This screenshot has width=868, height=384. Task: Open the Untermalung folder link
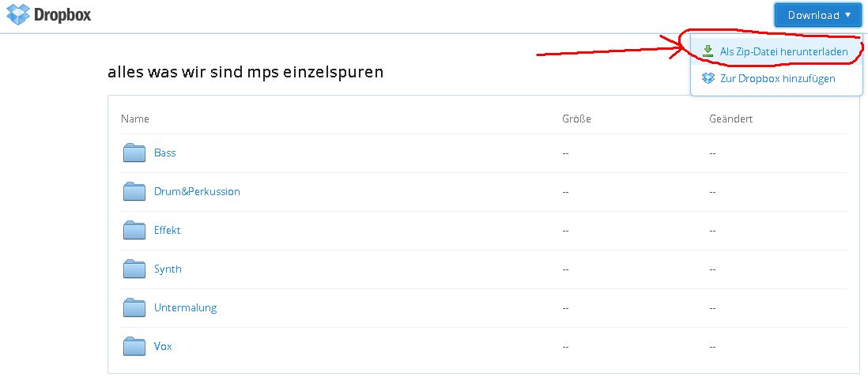coord(186,307)
